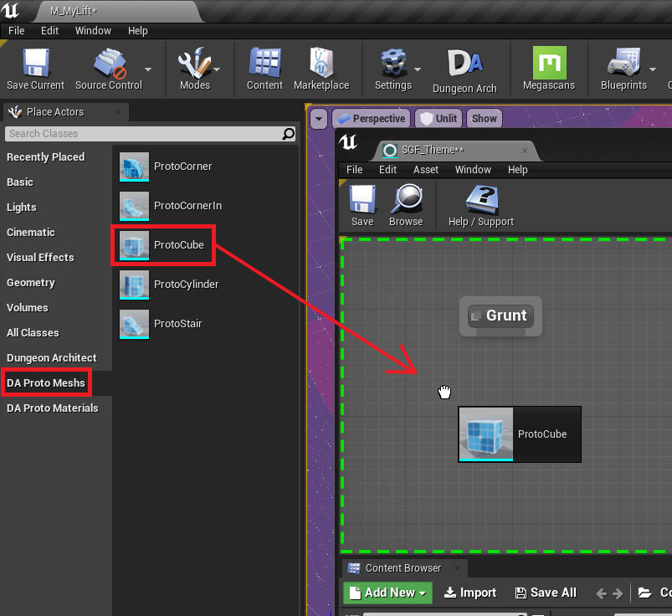The image size is (672, 616).
Task: Open File menu in SGF_Theme window
Action: pos(355,170)
